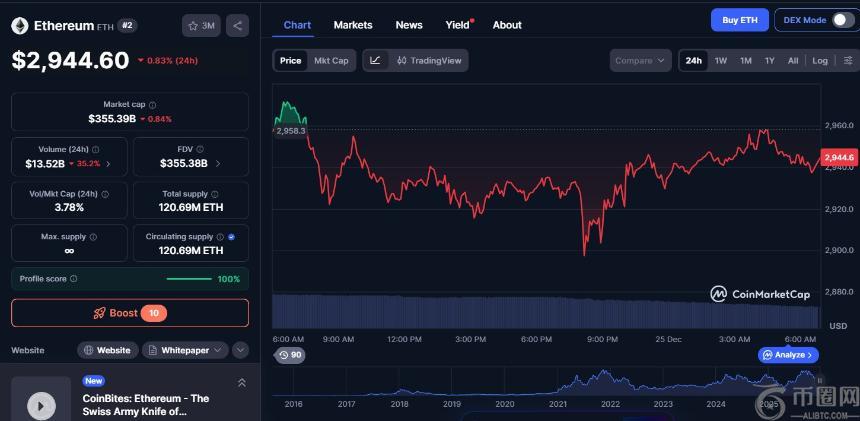Add Ethereum to watchlist with star button
Image resolution: width=860 pixels, height=421 pixels.
pyautogui.click(x=201, y=25)
